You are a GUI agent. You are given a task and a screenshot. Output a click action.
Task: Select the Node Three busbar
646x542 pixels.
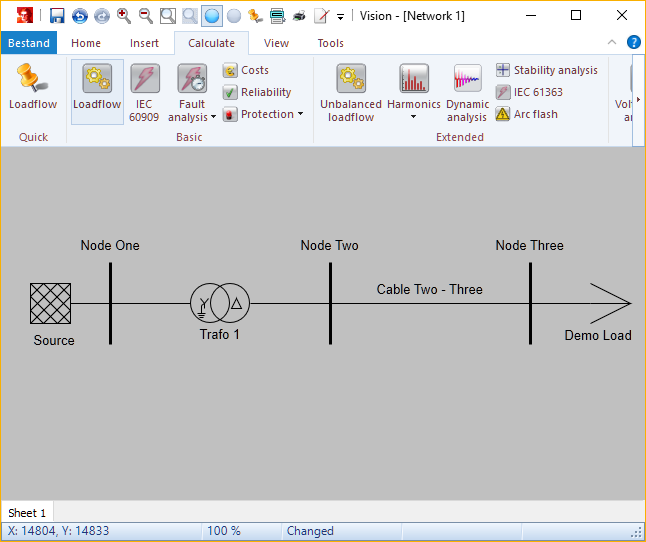pos(530,304)
